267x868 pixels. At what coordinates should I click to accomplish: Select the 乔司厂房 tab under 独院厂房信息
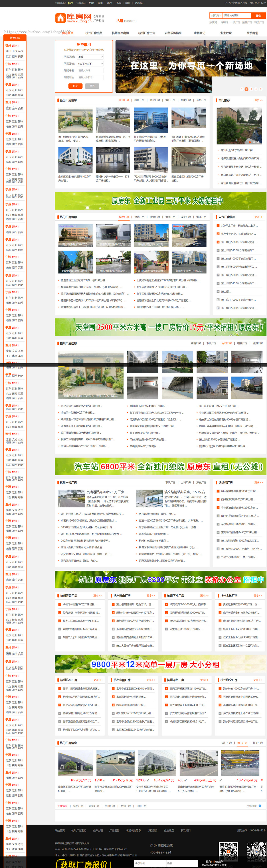click(x=227, y=343)
